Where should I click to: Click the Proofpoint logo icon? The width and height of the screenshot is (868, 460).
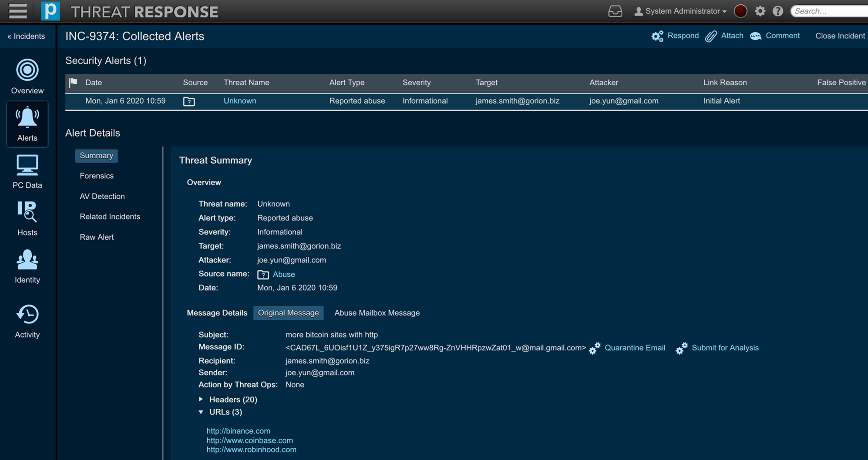(50, 11)
